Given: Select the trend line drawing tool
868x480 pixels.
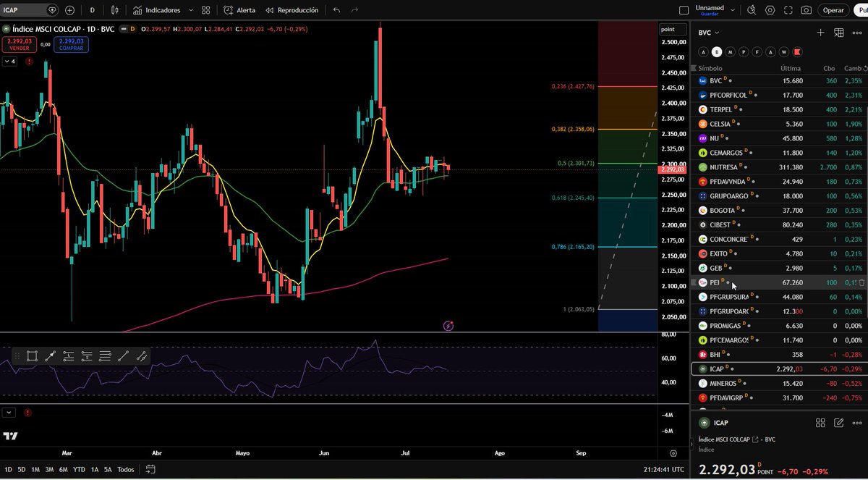Looking at the screenshot, I should click(123, 355).
